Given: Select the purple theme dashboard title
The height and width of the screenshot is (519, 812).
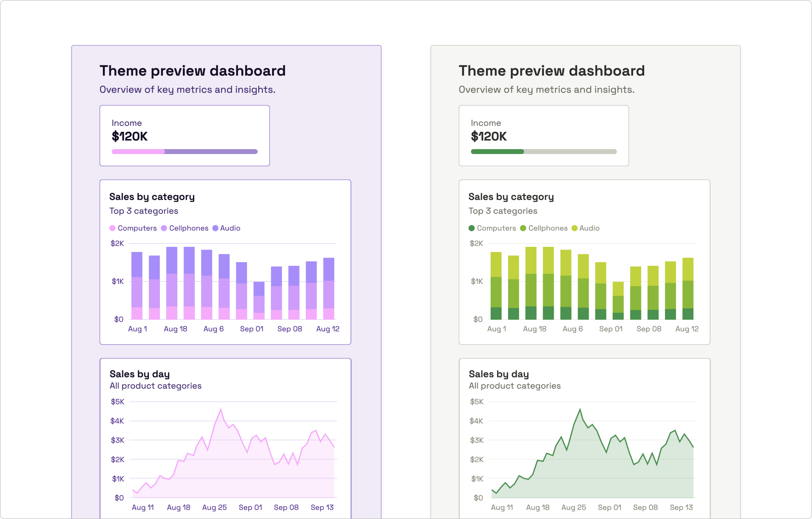Looking at the screenshot, I should pos(193,71).
